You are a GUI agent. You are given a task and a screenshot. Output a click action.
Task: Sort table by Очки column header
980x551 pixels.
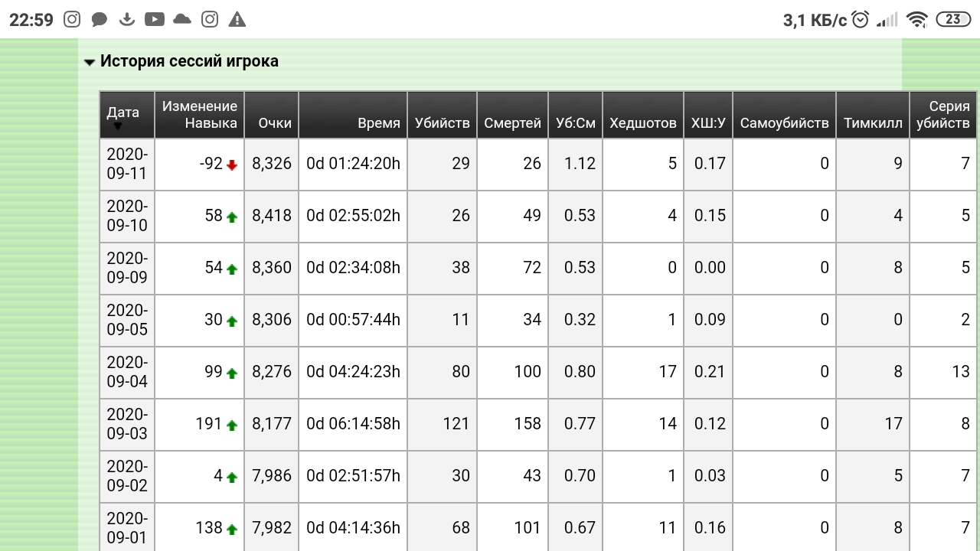click(274, 123)
